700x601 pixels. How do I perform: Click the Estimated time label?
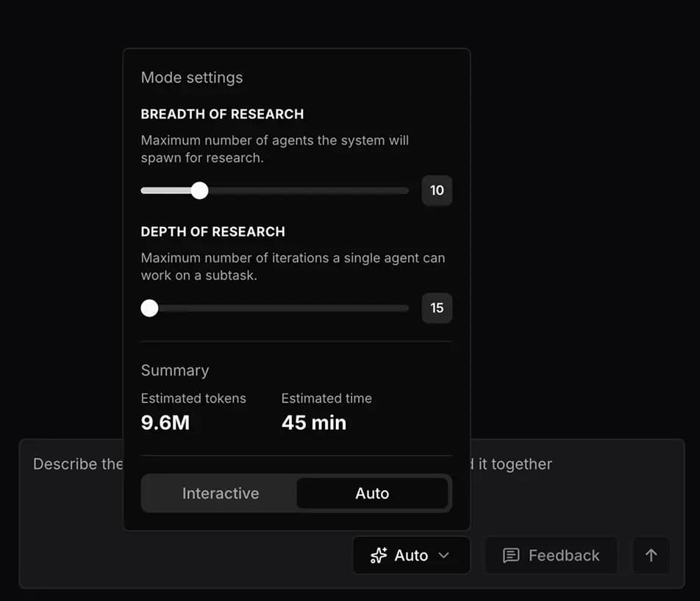pyautogui.click(x=326, y=398)
